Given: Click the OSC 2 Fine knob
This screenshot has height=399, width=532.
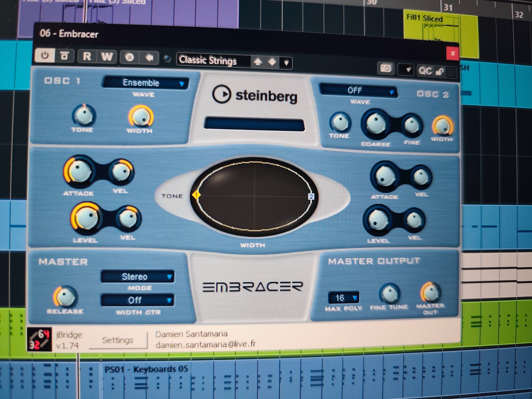Looking at the screenshot, I should click(x=412, y=125).
